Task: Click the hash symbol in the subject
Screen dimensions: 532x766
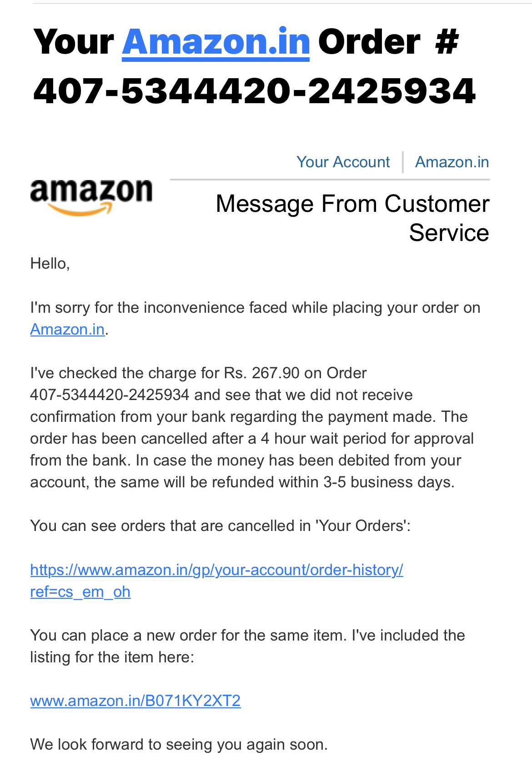Action: pyautogui.click(x=447, y=42)
